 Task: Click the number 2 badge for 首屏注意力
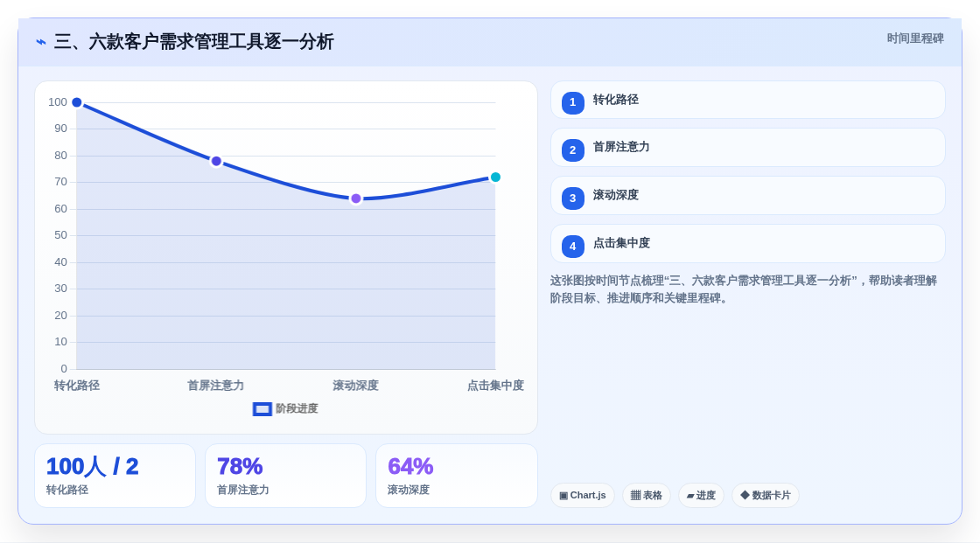click(572, 150)
